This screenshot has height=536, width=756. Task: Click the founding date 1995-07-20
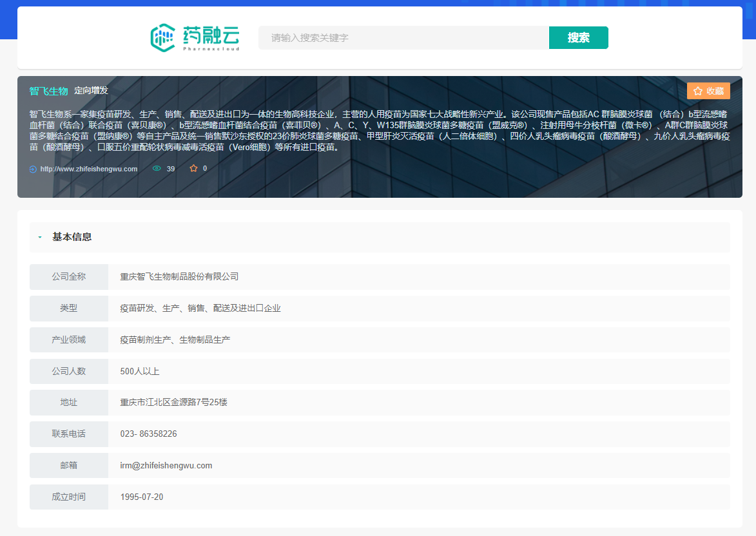[142, 497]
